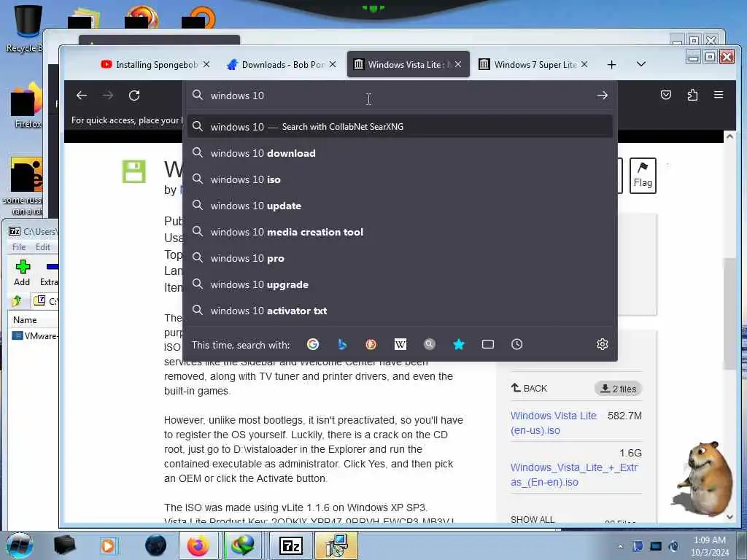Viewport: 747px width, 560px height.
Task: Click the Flag button on archive page
Action: click(x=643, y=175)
